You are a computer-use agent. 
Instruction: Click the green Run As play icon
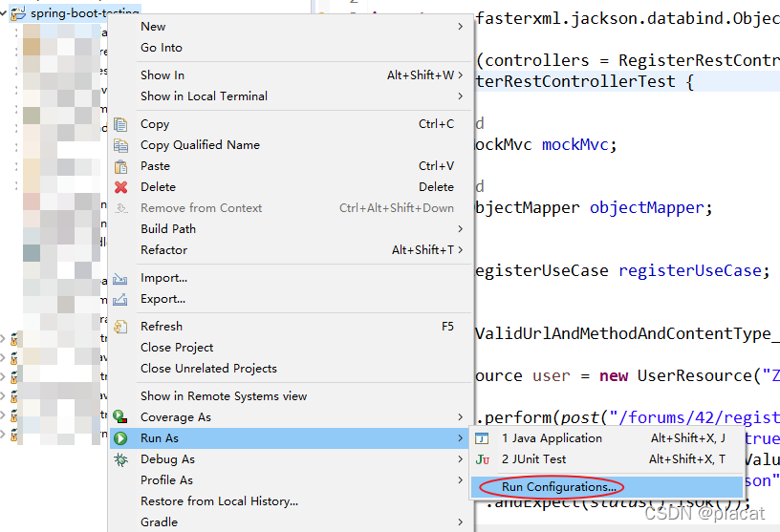coord(120,438)
